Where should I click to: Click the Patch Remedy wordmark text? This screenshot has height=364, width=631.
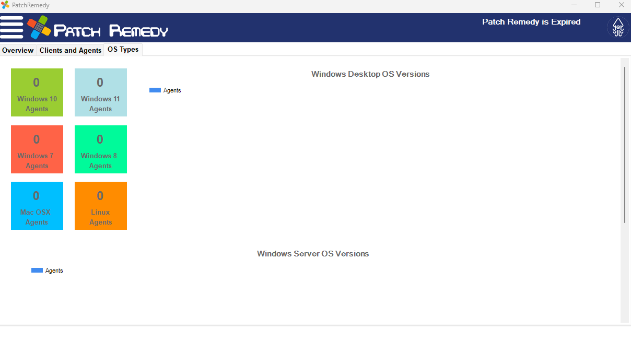111,31
